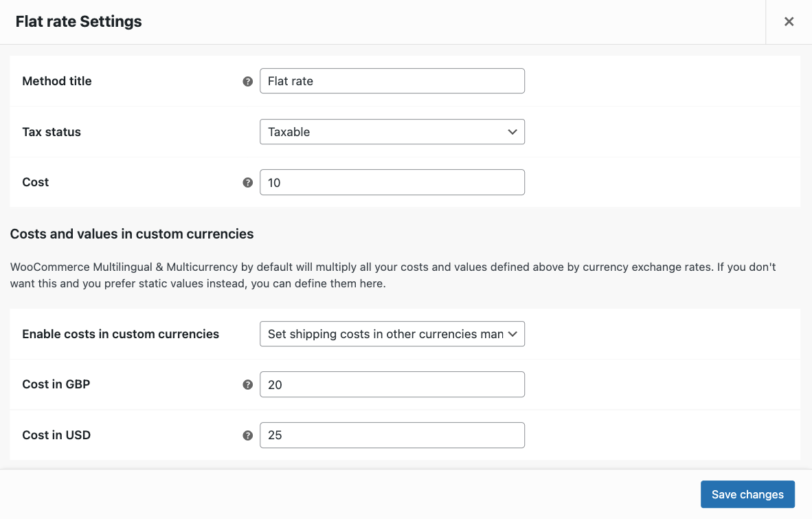Expand the Taxable selection menu

pyautogui.click(x=392, y=131)
